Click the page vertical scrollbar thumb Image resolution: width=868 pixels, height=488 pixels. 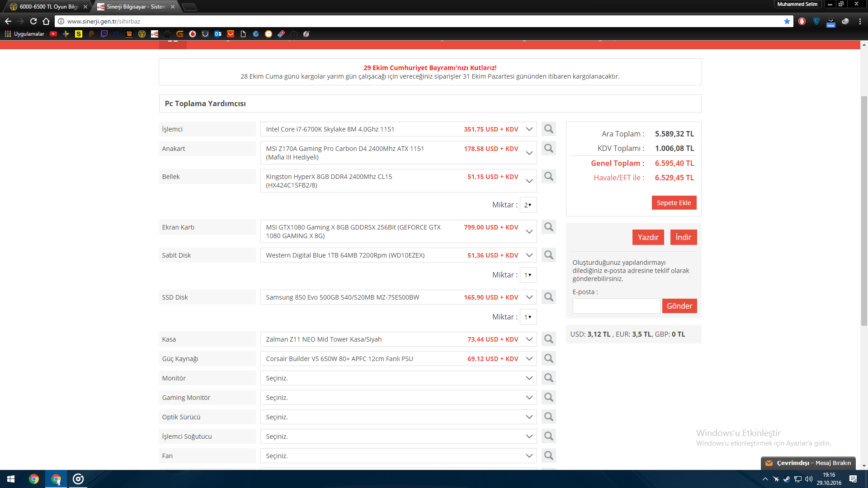point(864,210)
